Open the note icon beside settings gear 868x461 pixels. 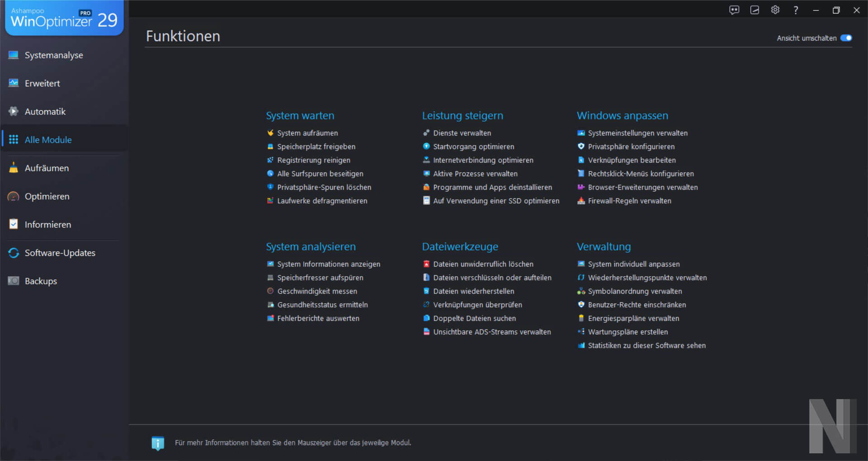click(x=755, y=10)
